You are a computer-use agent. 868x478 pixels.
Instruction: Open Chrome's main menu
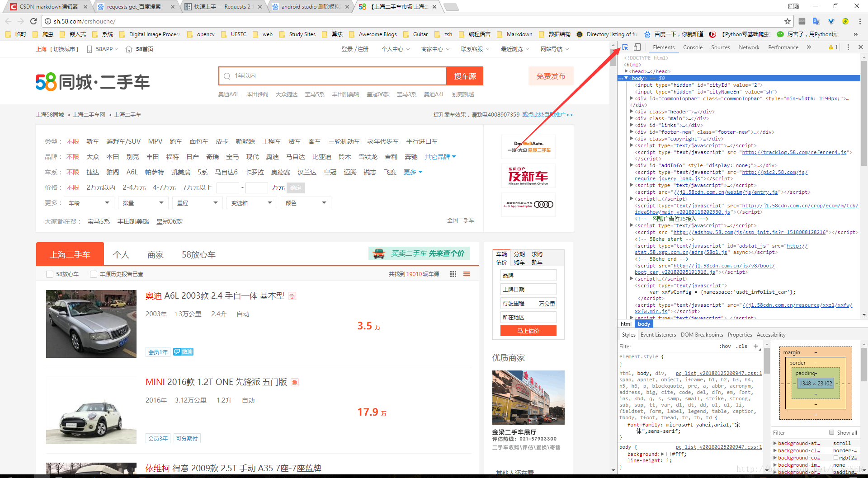click(x=860, y=21)
